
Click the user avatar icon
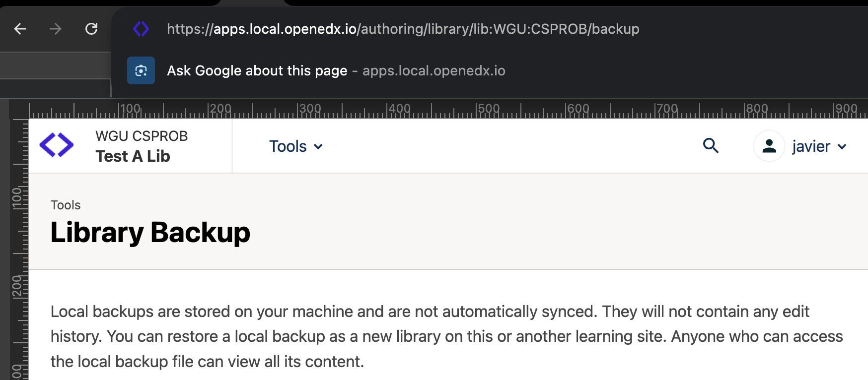pos(769,146)
